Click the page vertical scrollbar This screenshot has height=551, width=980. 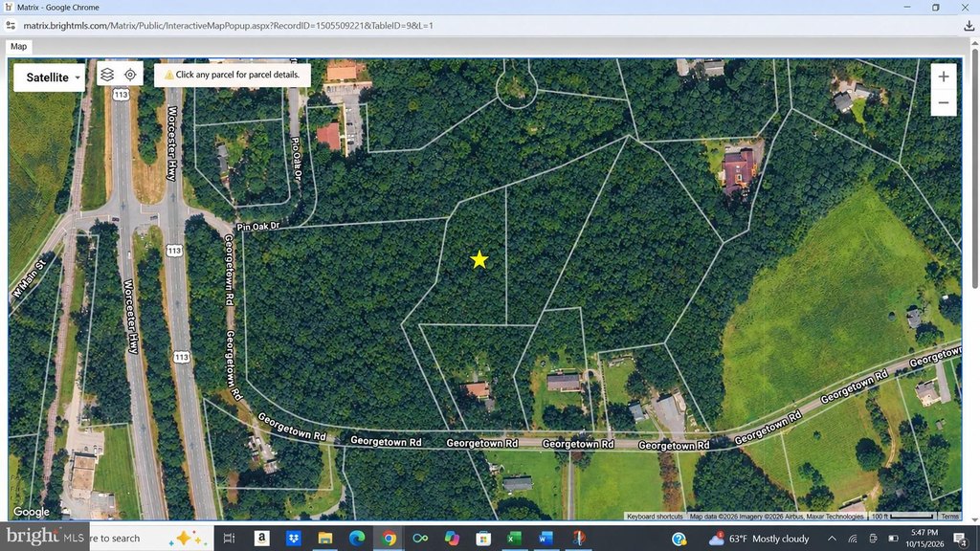(x=974, y=279)
